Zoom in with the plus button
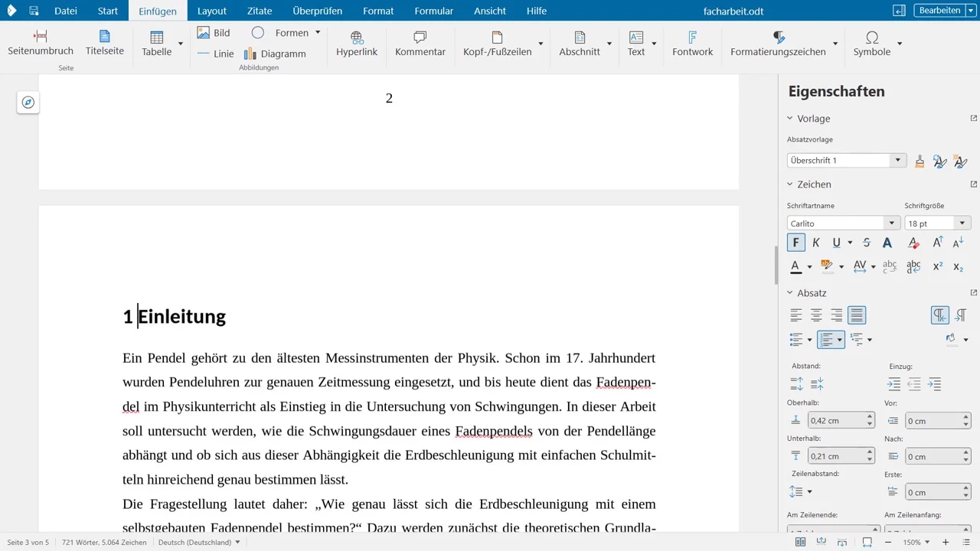 [x=946, y=542]
